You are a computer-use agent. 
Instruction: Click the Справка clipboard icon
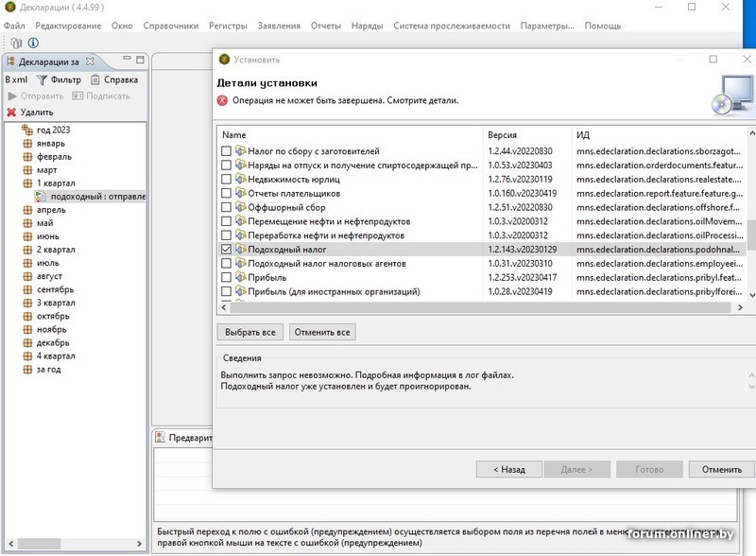click(x=94, y=80)
